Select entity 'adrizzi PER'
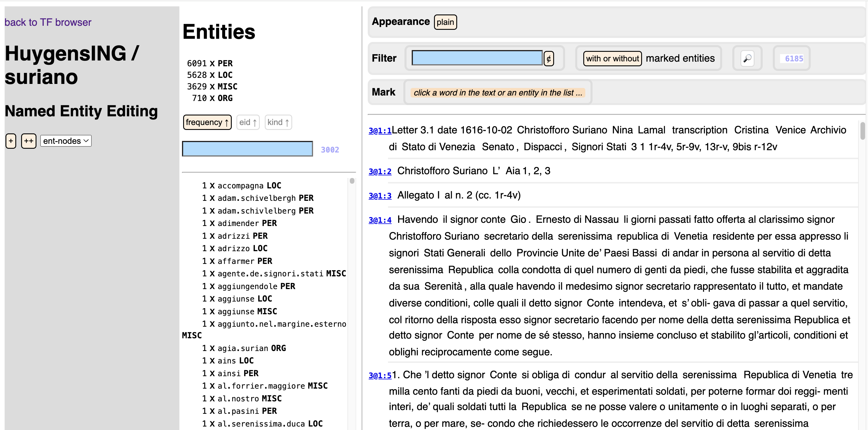This screenshot has height=430, width=868. [235, 236]
